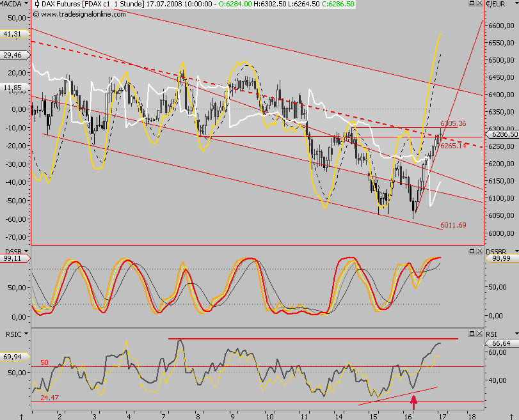519x420 pixels.
Task: Select the 66,64 RSI value marker
Action: tap(502, 343)
